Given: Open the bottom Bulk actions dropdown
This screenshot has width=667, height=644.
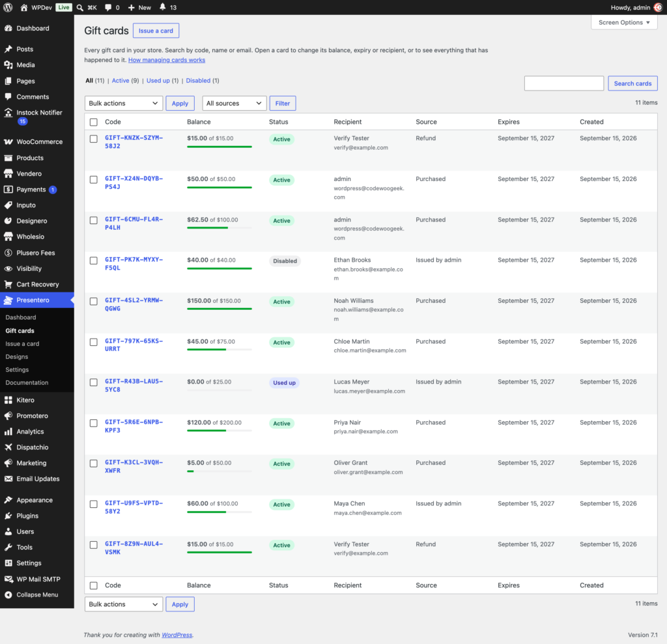Looking at the screenshot, I should (x=123, y=604).
